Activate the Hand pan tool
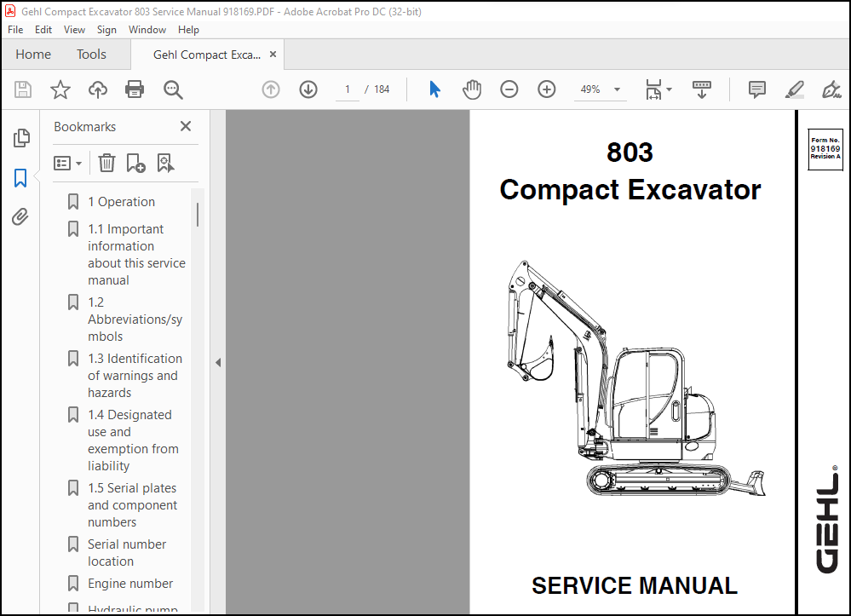The height and width of the screenshot is (616, 851). [472, 89]
